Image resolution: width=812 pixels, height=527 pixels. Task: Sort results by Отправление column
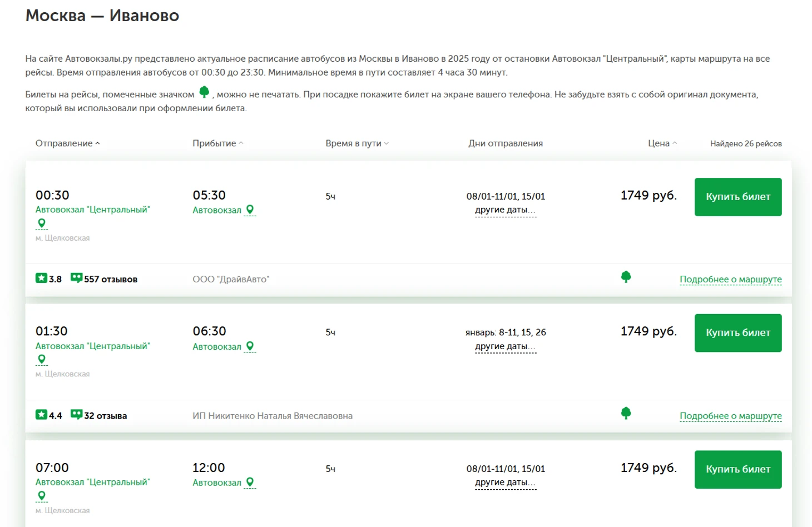click(x=67, y=143)
